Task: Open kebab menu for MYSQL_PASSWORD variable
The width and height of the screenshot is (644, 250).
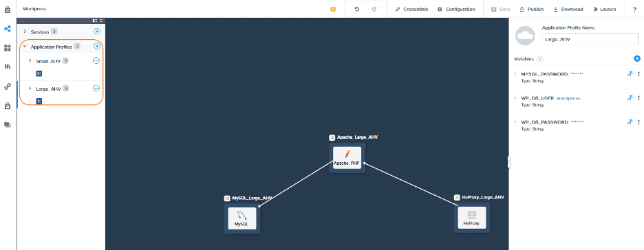Action: (638, 74)
